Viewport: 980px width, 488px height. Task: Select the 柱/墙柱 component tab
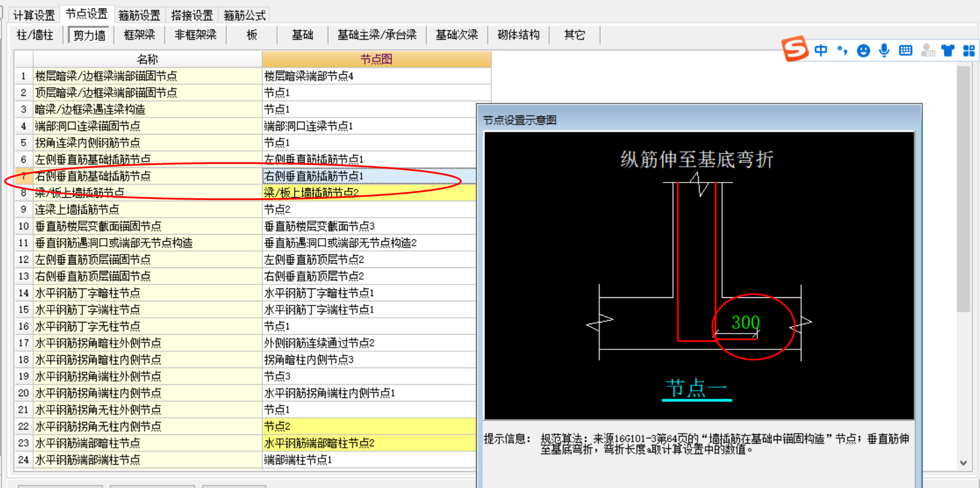pyautogui.click(x=35, y=35)
